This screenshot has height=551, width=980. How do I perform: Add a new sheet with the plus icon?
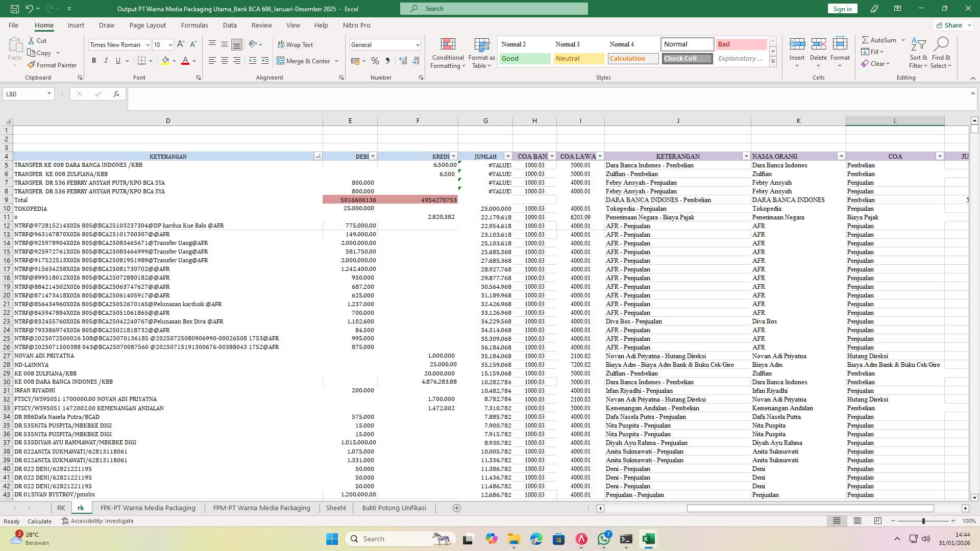(x=457, y=508)
